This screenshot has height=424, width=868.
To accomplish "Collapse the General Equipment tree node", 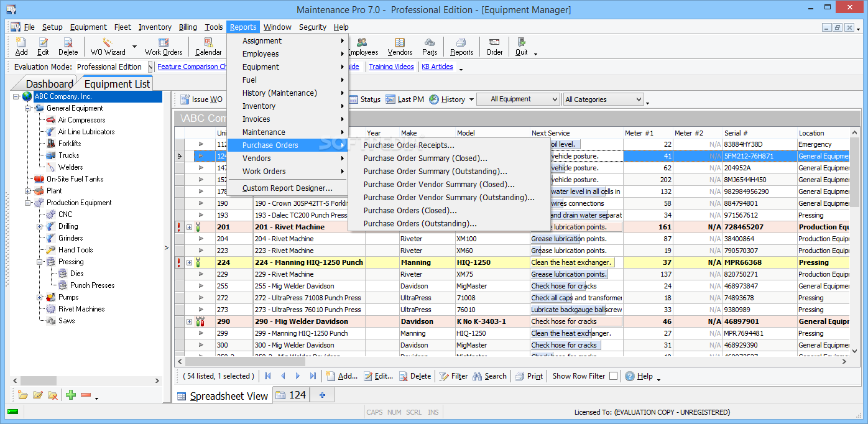I will click(28, 108).
